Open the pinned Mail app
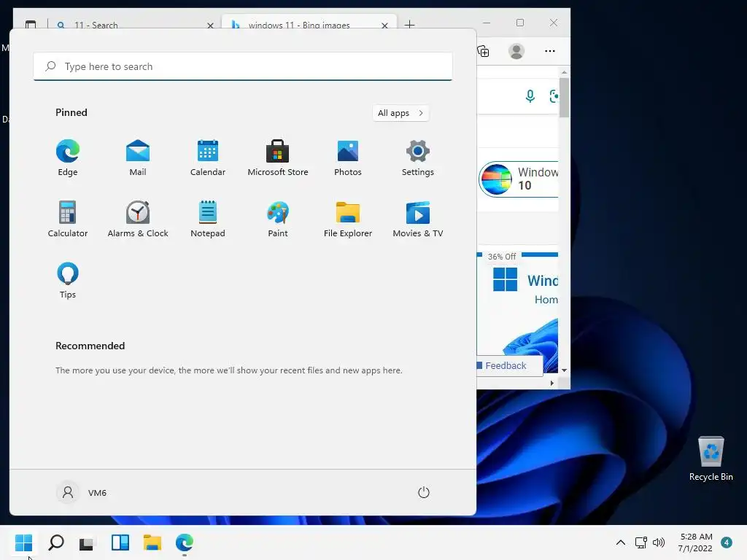 (x=138, y=157)
